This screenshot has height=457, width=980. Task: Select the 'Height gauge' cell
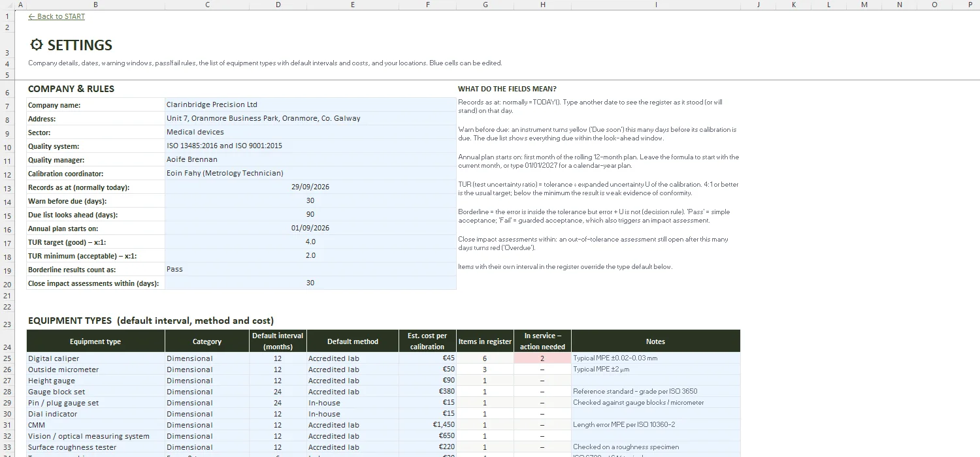pyautogui.click(x=95, y=381)
